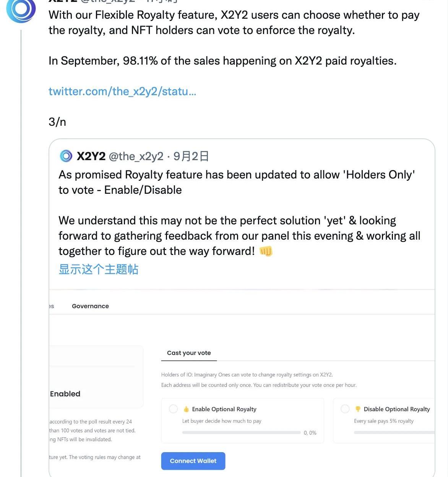Image resolution: width=448 pixels, height=477 pixels.
Task: Click thumbs-down icon beside Disable Optional Royalty
Action: (x=358, y=409)
